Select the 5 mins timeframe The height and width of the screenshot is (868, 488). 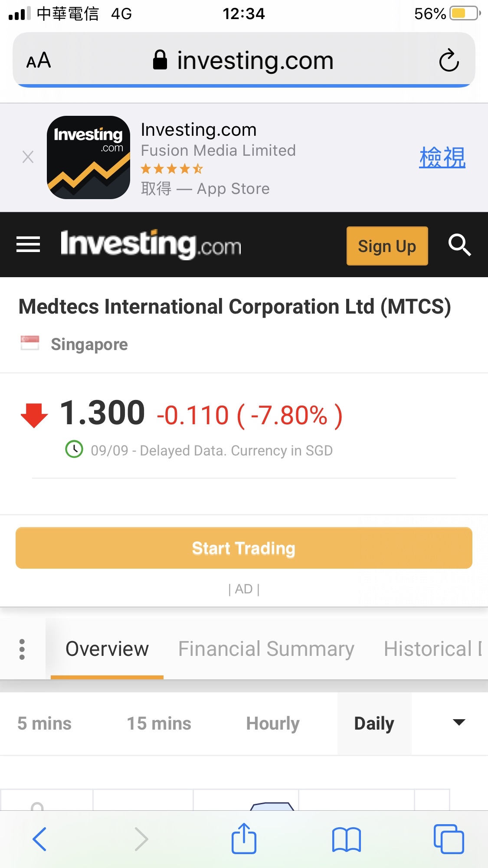45,724
